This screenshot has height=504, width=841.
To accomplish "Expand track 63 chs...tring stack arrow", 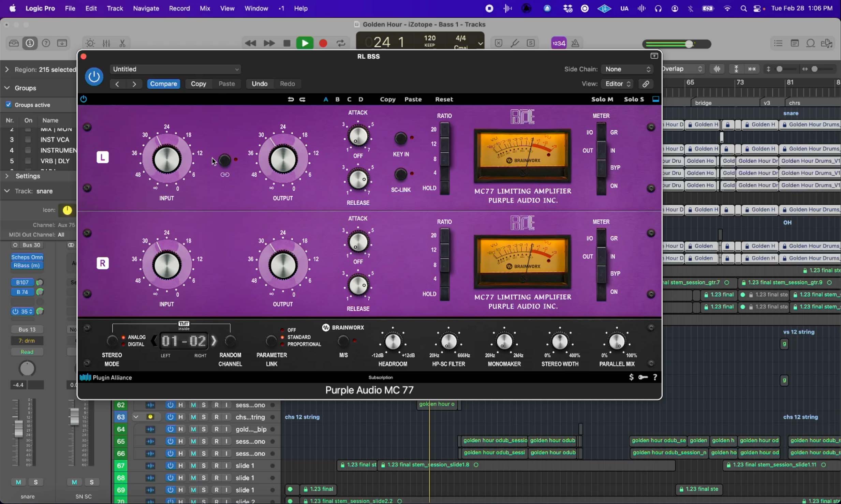I will click(136, 417).
